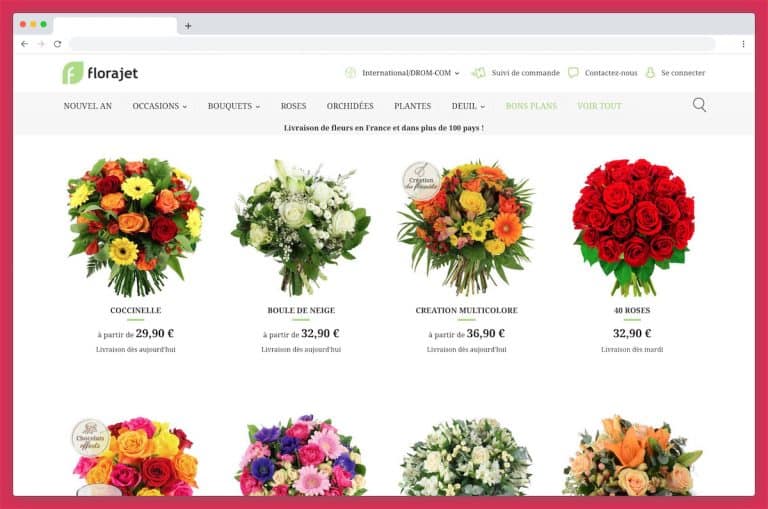Click the 'Livraison de fleurs en France' banner
This screenshot has width=768, height=509.
[384, 128]
